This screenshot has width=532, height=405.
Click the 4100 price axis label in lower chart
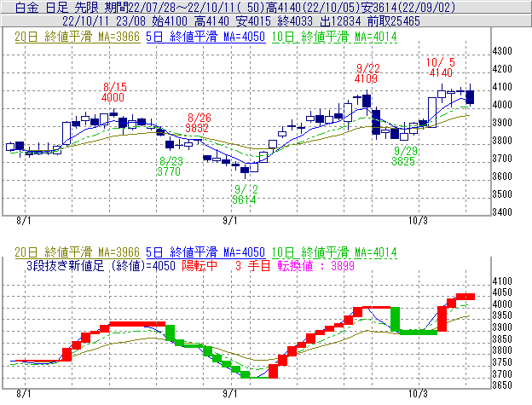(x=502, y=281)
